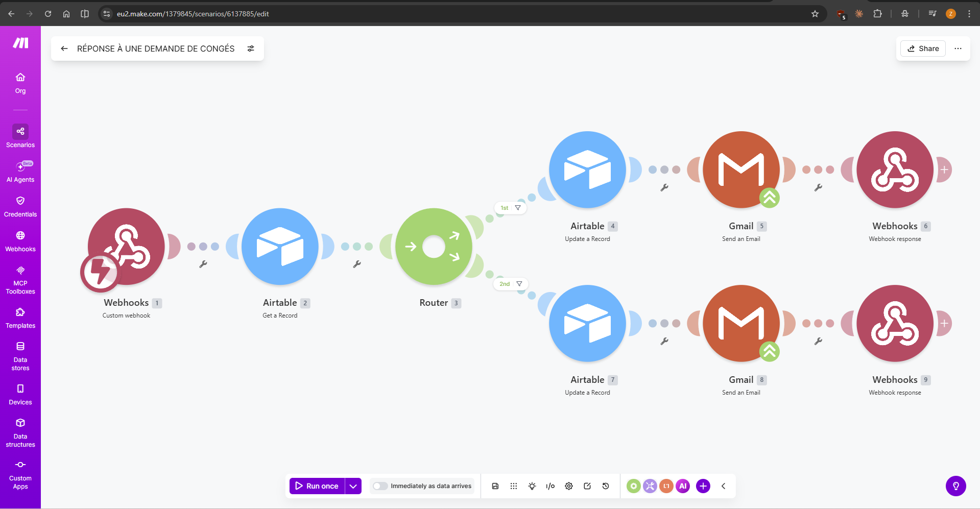Screen dimensions: 980x509
Task: Click the browser address bar URL
Action: (193, 14)
